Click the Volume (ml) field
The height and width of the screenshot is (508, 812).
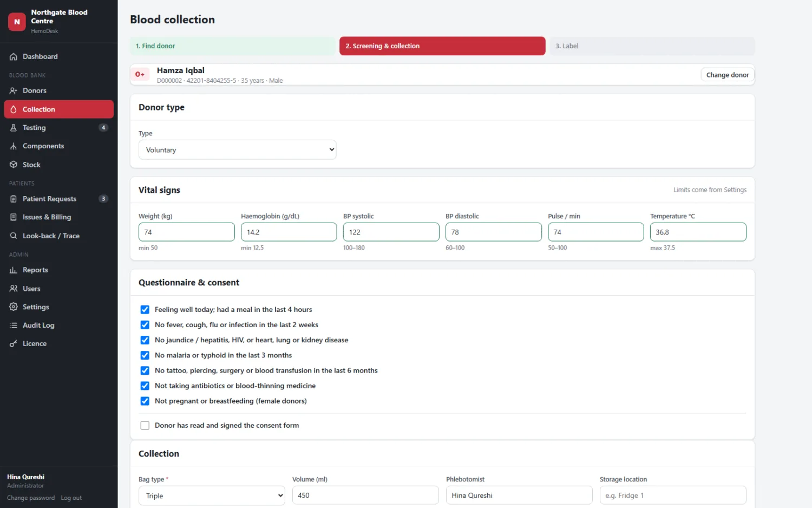point(365,496)
